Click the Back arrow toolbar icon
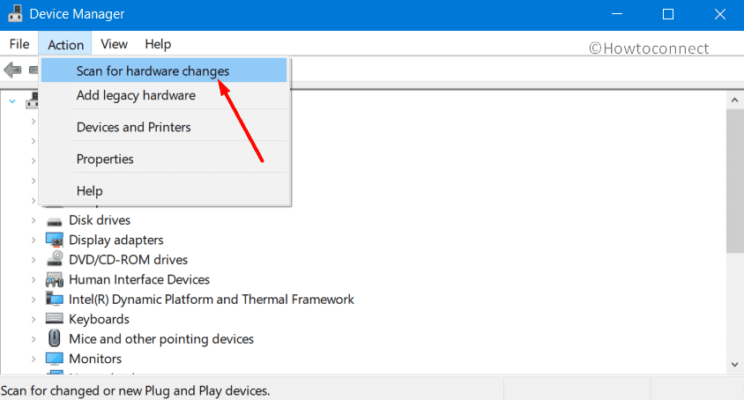Image resolution: width=744 pixels, height=400 pixels. pyautogui.click(x=13, y=70)
